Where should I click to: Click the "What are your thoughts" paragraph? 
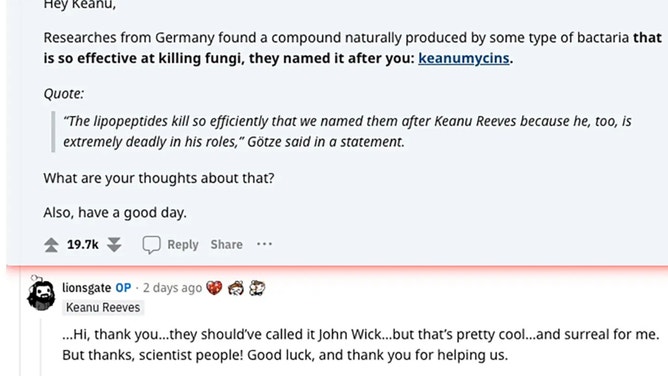[x=158, y=178]
